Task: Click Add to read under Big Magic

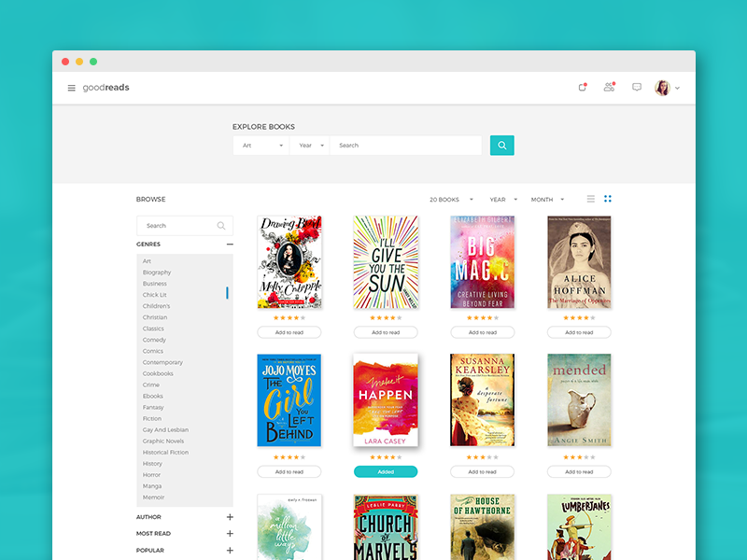Action: 483,332
